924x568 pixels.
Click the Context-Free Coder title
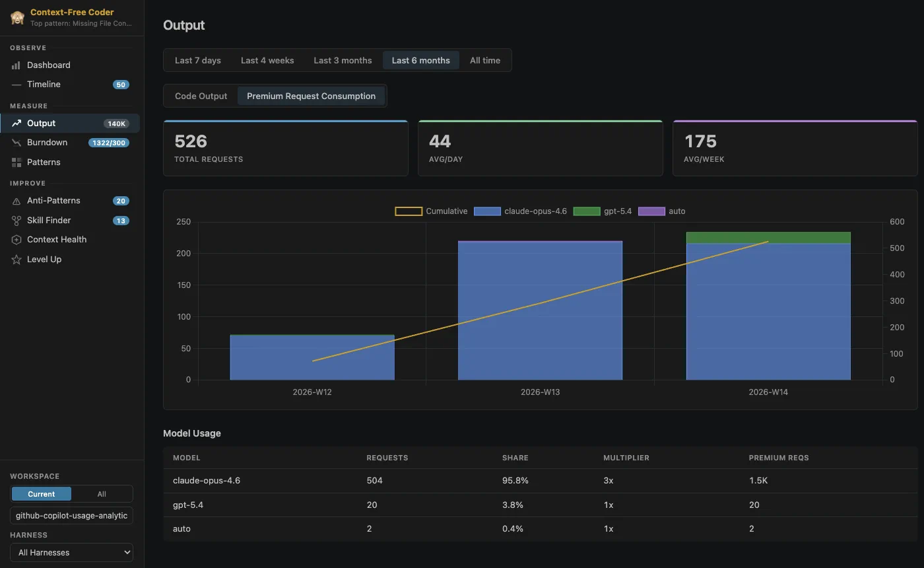tap(72, 12)
